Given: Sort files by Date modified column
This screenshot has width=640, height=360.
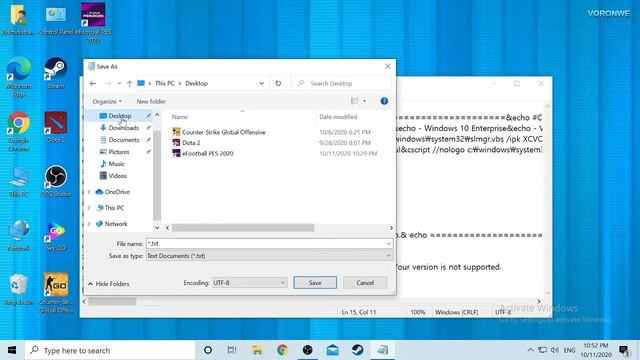Looking at the screenshot, I should click(x=338, y=117).
